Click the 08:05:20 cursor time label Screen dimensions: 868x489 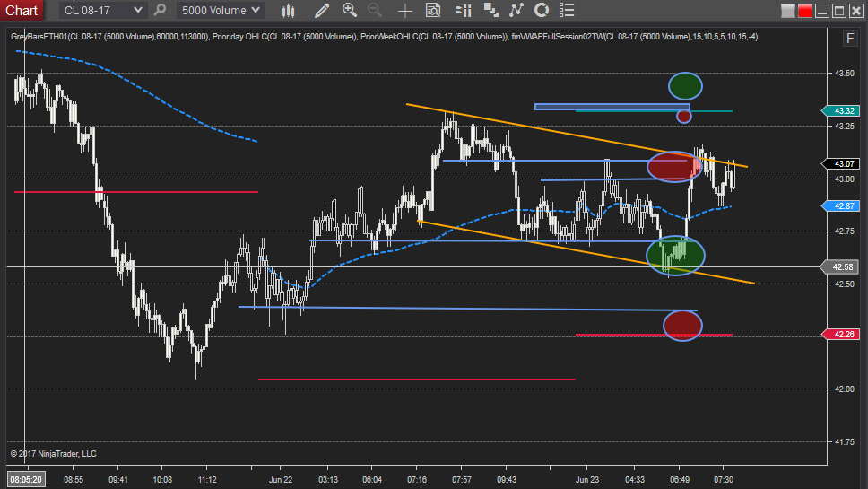(26, 480)
